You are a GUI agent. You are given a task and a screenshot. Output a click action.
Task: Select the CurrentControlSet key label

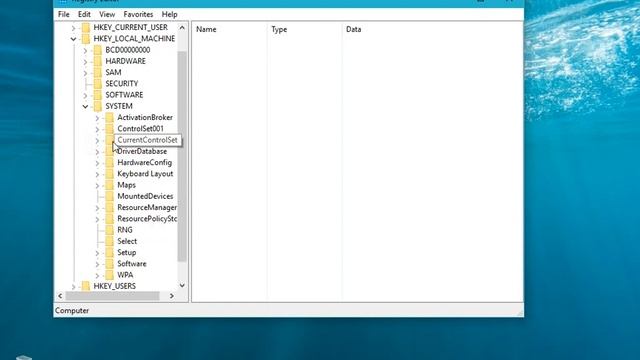point(147,140)
